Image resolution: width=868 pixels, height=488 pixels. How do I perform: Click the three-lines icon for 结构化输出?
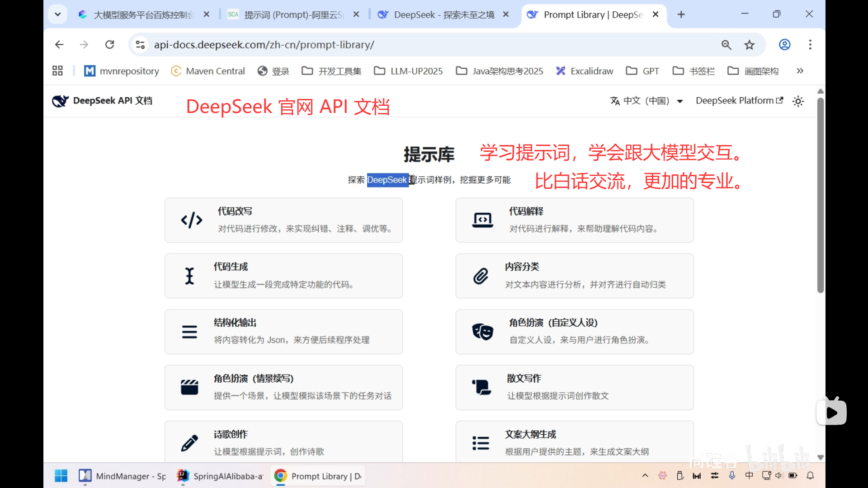point(189,332)
